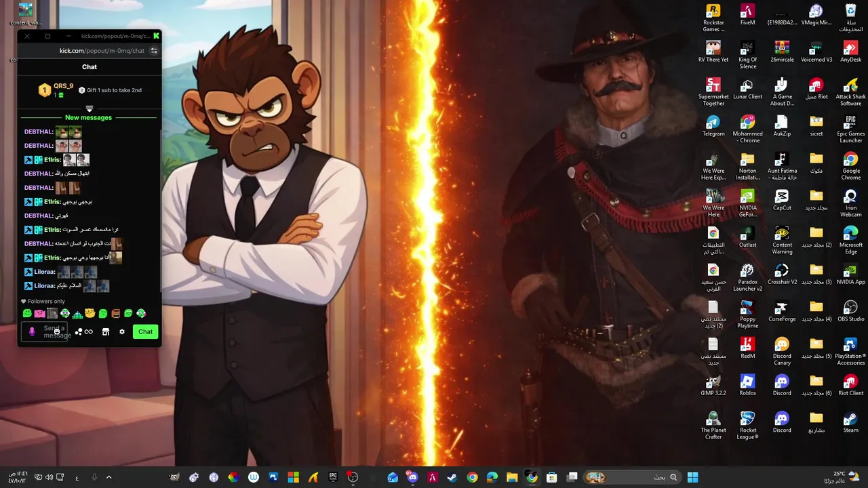
Task: Open the sicret folder on desktop
Action: click(x=816, y=126)
